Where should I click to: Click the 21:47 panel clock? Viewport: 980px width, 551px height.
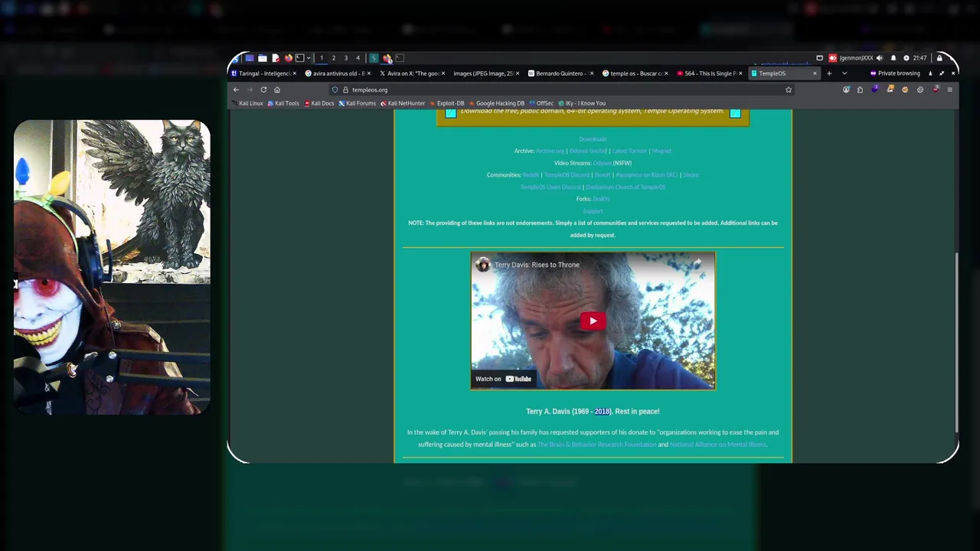920,58
